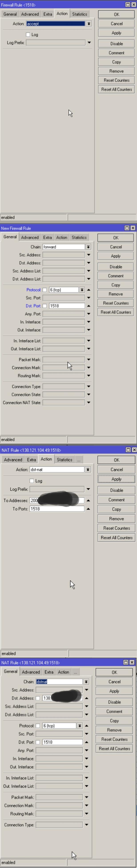Open Protocol dropdown in NAT Rule General
Viewport: 137px width, 868px height.
click(80, 726)
